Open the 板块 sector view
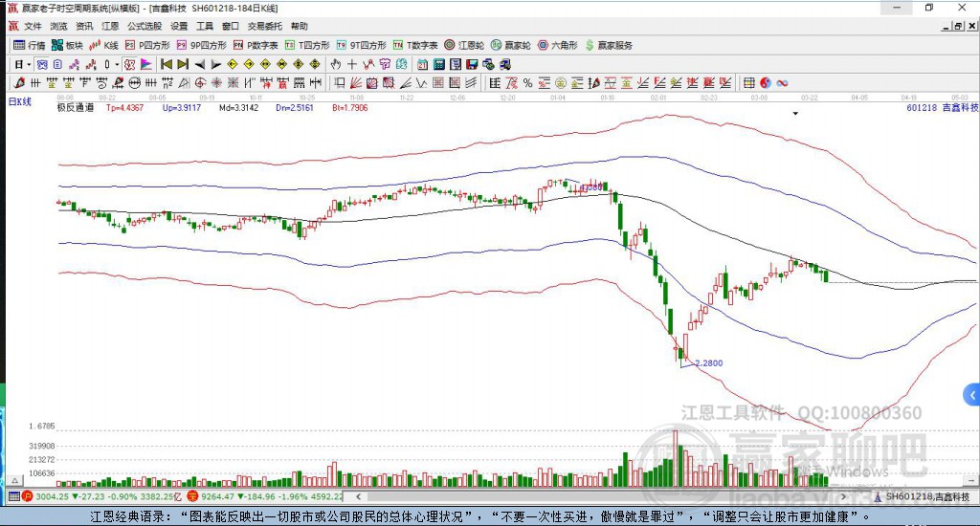The height and width of the screenshot is (526, 980). tap(67, 45)
